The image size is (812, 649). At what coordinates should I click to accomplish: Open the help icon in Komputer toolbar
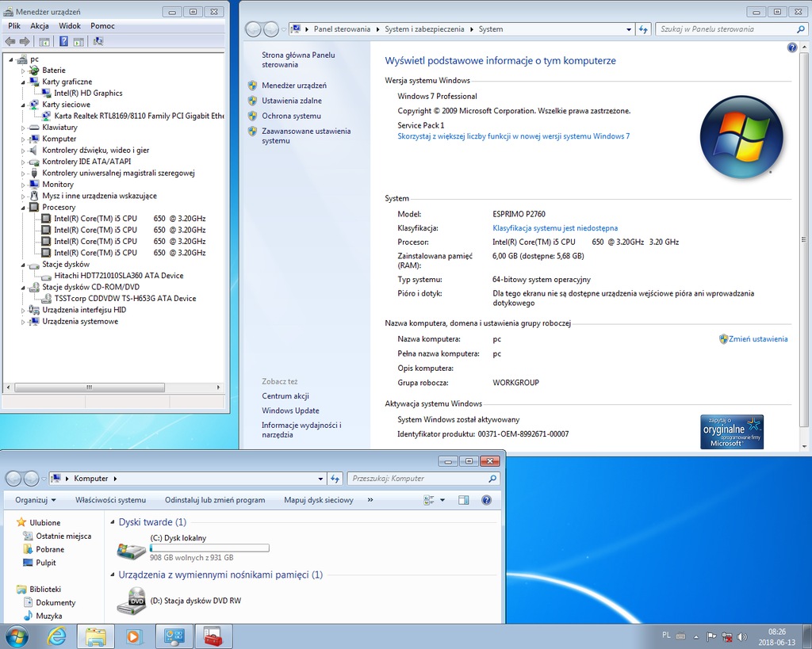point(486,500)
